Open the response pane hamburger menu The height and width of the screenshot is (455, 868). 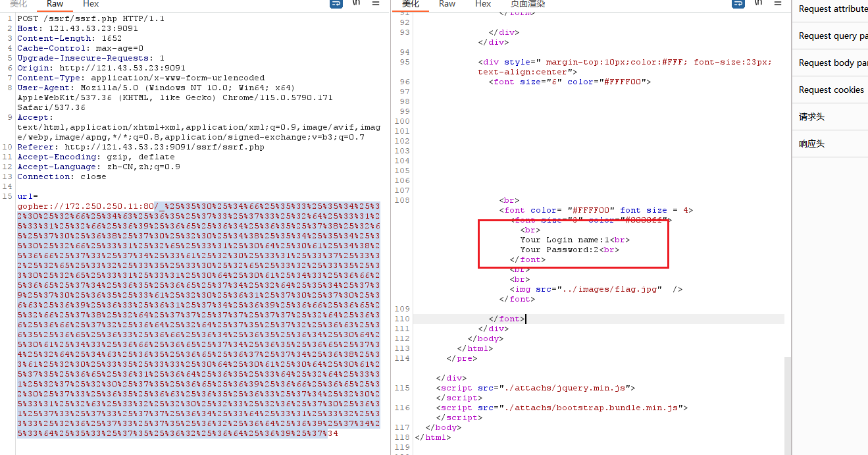tap(779, 3)
